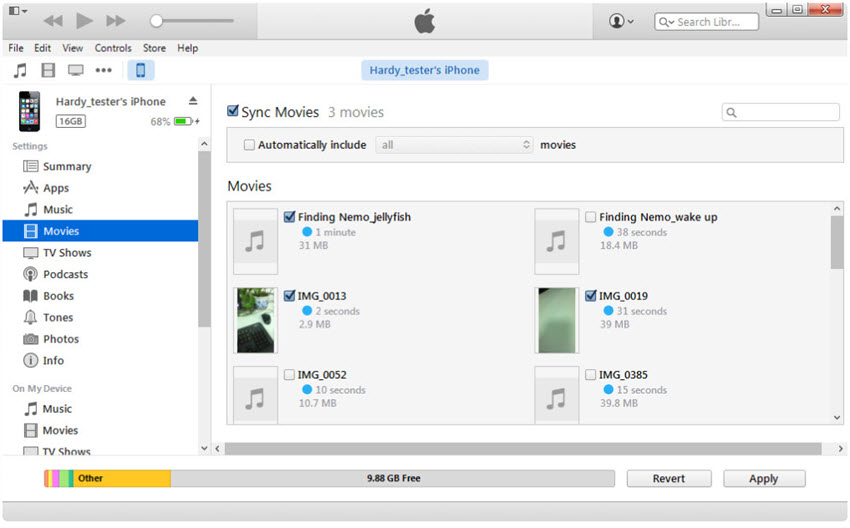Open the account user icon menu
Screen dimensions: 850x528
(x=621, y=21)
